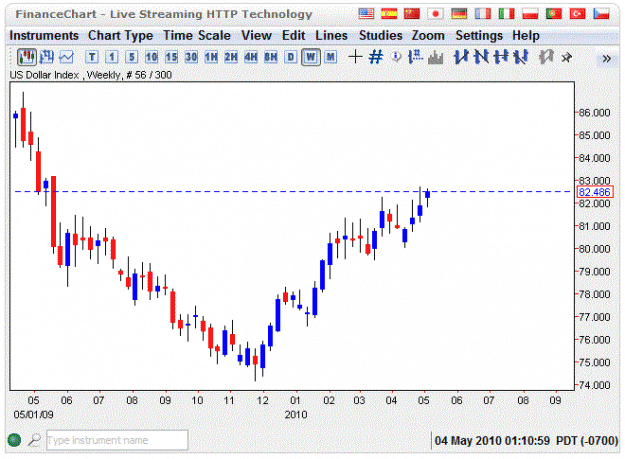Viewport: 625px width, 459px height.
Task: Click the 86.000 price axis label
Action: pos(594,113)
